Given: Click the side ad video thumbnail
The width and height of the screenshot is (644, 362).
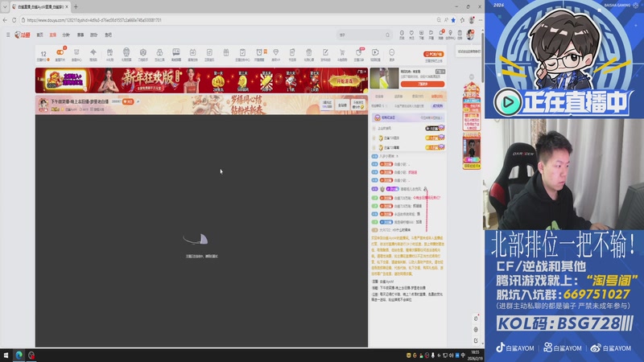Looking at the screenshot, I should (384, 79).
